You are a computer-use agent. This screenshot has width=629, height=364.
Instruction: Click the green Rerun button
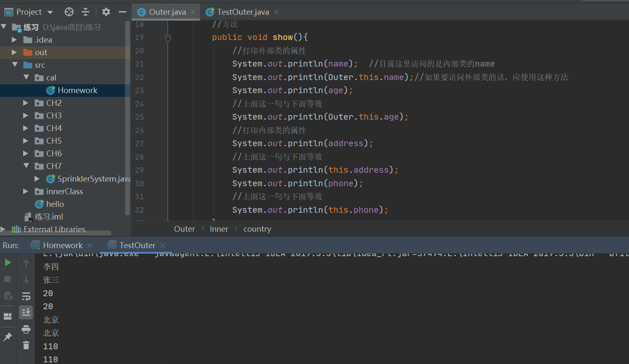(8, 263)
